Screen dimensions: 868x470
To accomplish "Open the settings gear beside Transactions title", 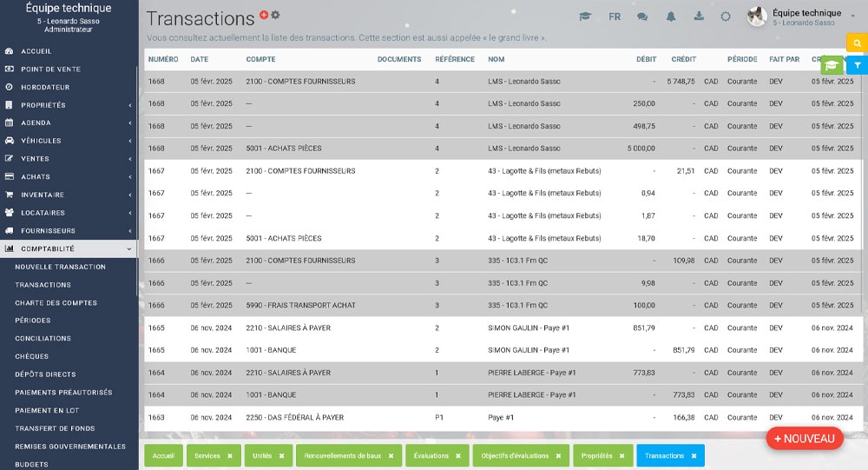I will coord(276,15).
